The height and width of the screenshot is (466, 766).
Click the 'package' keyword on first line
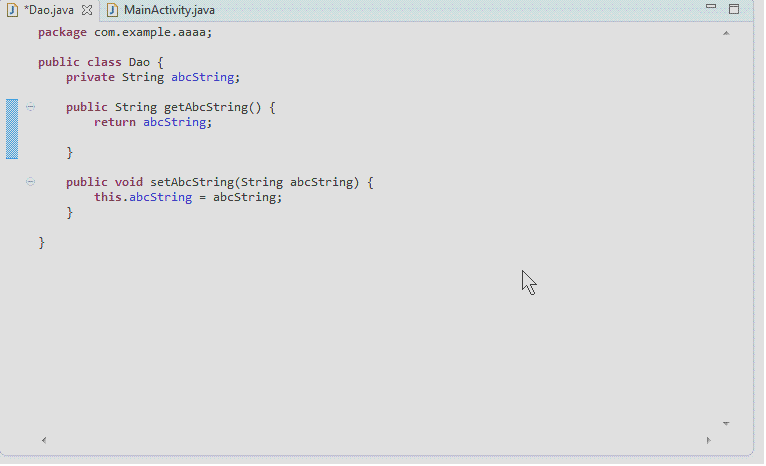pos(63,32)
